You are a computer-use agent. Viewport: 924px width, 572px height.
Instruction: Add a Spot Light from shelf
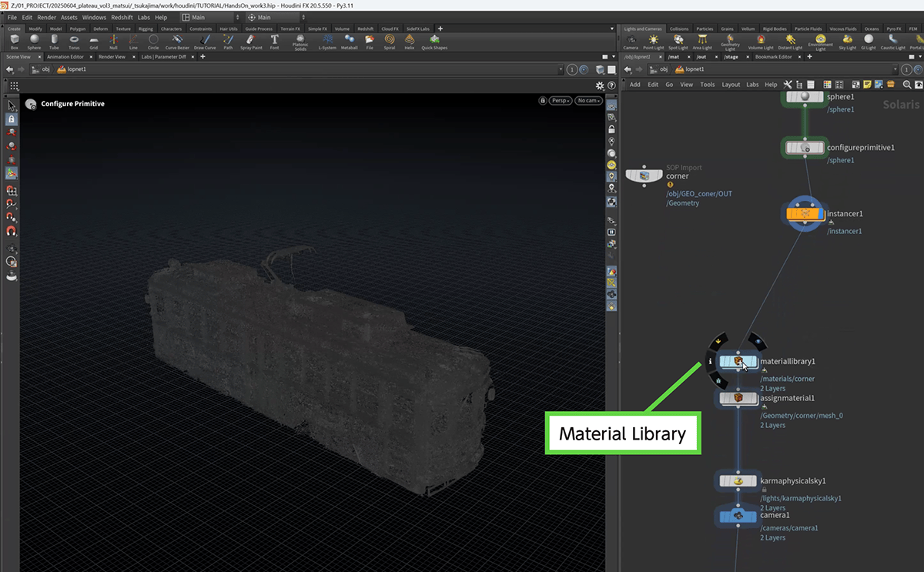pos(678,41)
